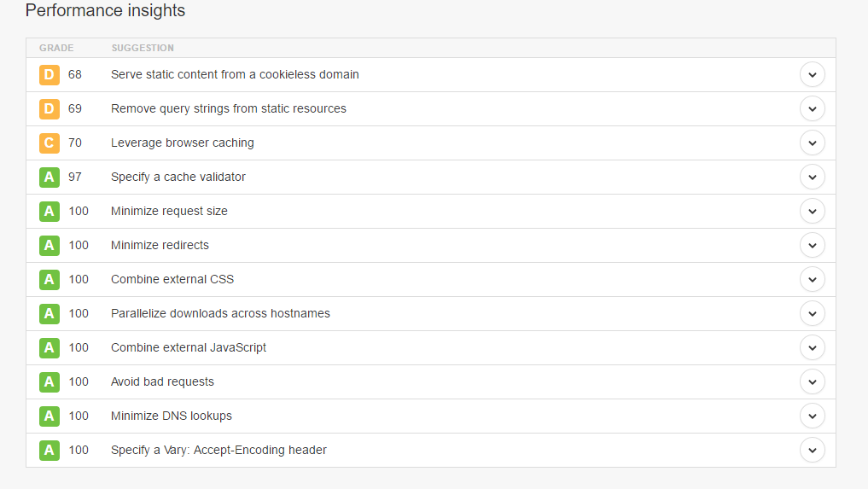Expand Minimize request size chevron

click(x=812, y=212)
